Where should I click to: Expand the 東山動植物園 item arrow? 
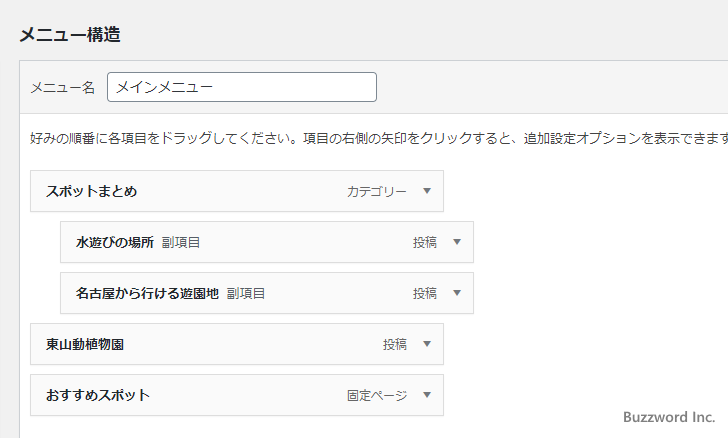pos(426,344)
